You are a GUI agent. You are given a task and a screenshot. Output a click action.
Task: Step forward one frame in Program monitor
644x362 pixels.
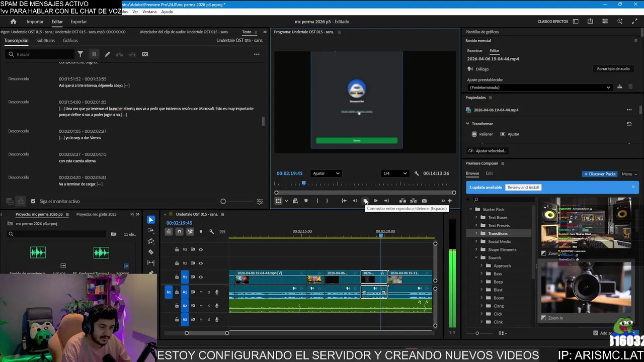click(375, 201)
